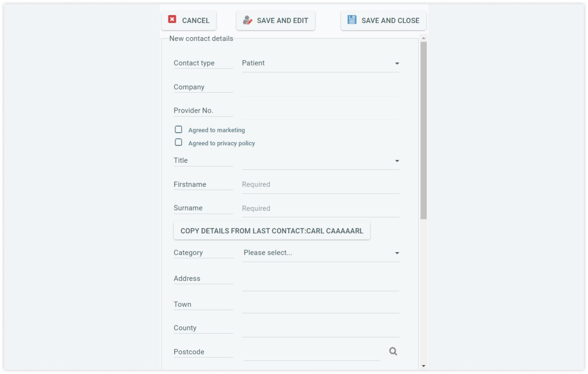Click the floppy disk save icon

[352, 20]
